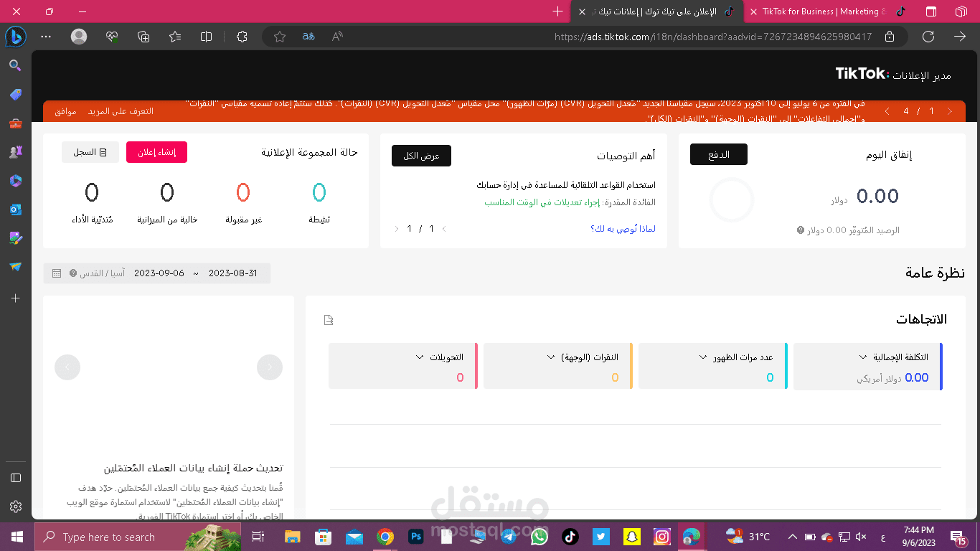The width and height of the screenshot is (980, 551).
Task: Go to next banner notification arrow
Action: [x=887, y=111]
